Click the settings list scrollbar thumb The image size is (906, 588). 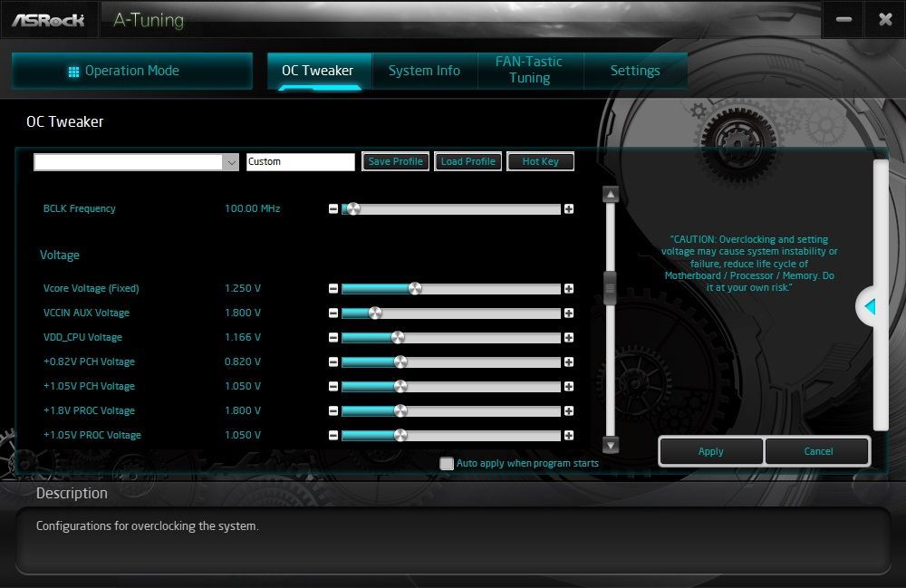[610, 287]
